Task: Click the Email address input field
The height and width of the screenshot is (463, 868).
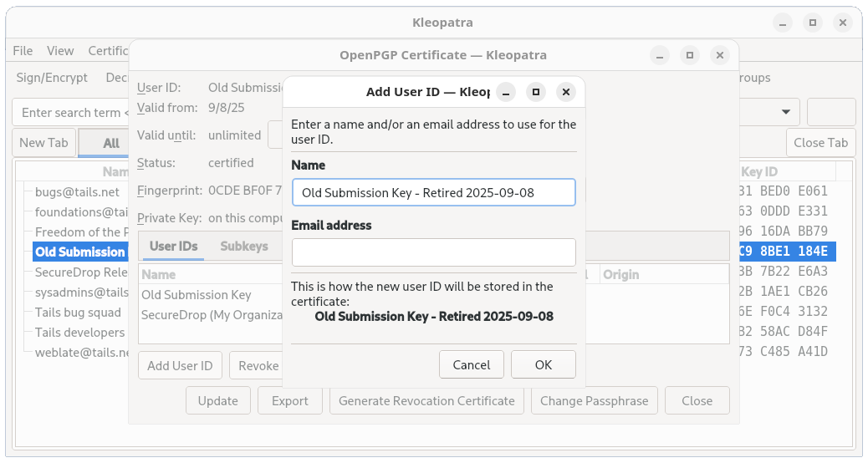Action: click(x=433, y=252)
